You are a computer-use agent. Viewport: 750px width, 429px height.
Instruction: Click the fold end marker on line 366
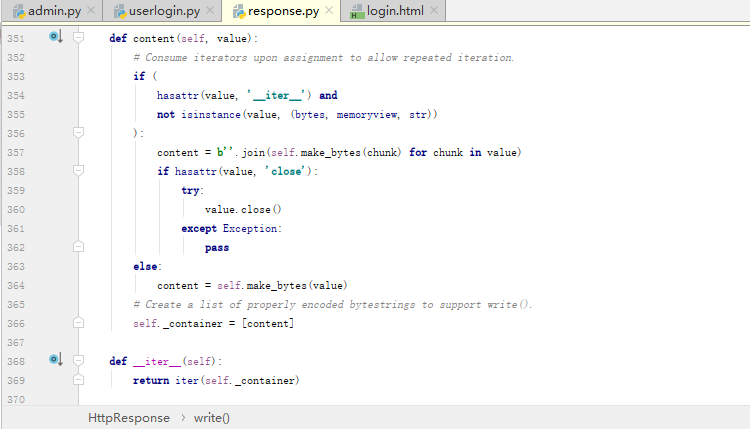pos(78,323)
